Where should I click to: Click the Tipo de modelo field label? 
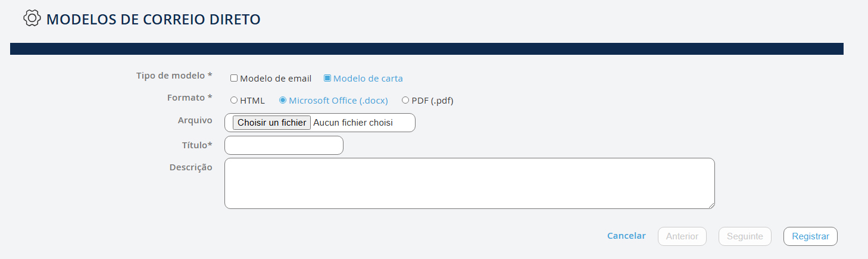point(174,76)
